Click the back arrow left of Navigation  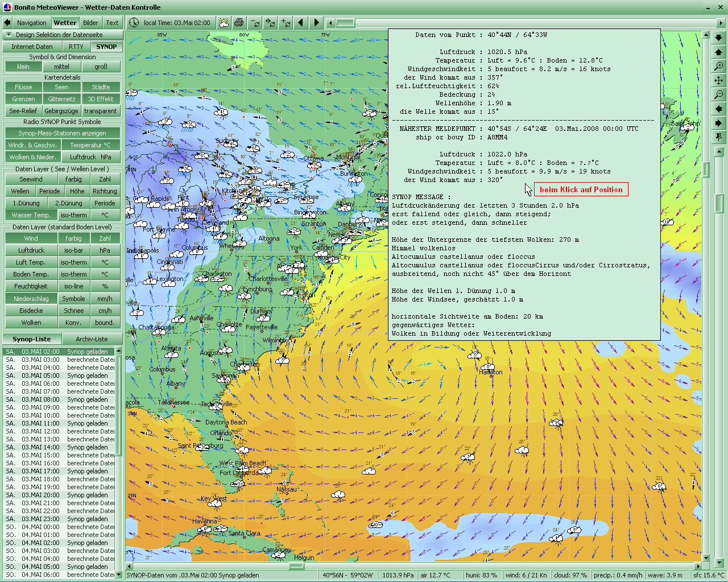[7, 23]
